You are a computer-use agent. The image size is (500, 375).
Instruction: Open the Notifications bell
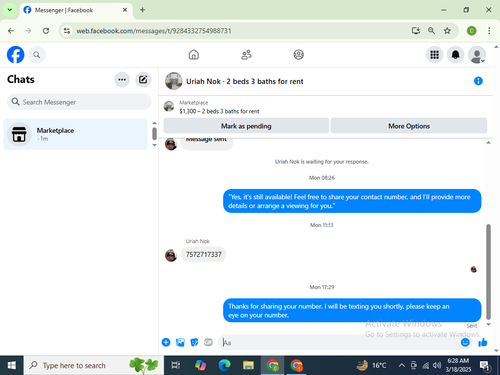coord(455,55)
